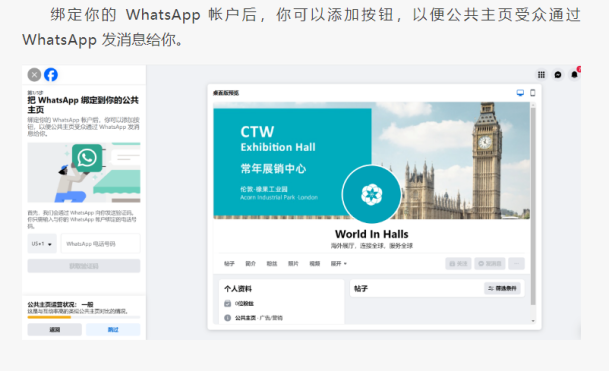Click the 获取验证码 button
The height and width of the screenshot is (372, 609).
(x=84, y=266)
